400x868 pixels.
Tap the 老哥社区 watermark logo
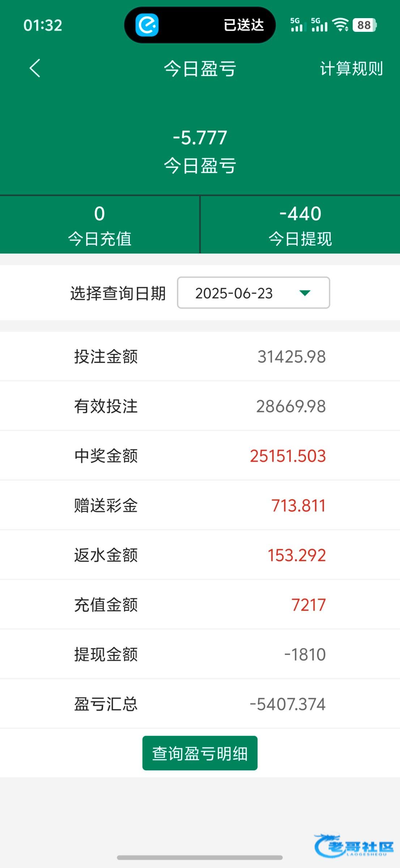[353, 846]
